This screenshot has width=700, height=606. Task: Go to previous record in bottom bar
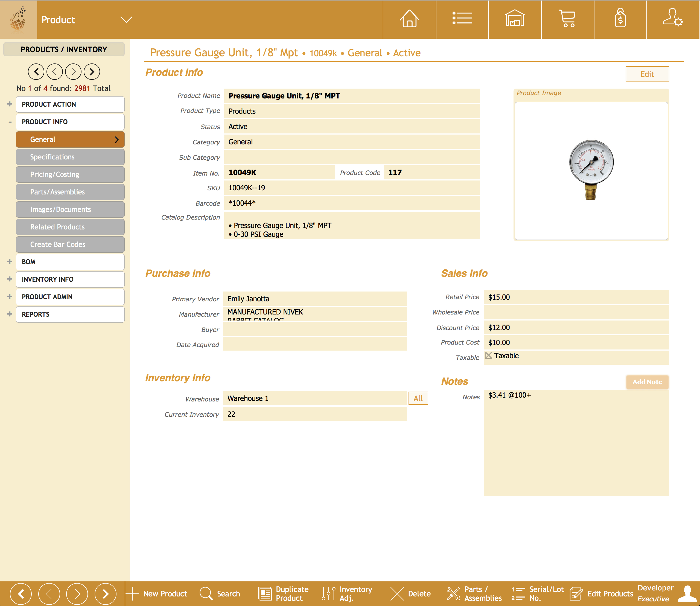tap(49, 594)
